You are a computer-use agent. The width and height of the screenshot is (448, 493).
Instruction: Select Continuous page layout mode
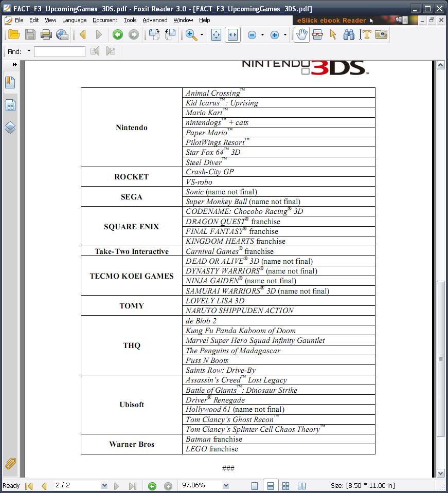coord(270,486)
